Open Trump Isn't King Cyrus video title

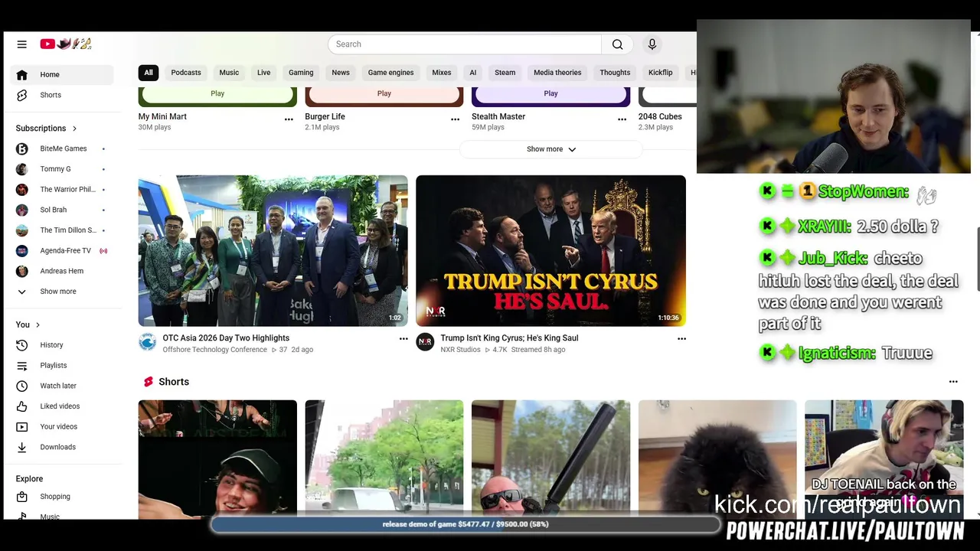[x=509, y=338]
